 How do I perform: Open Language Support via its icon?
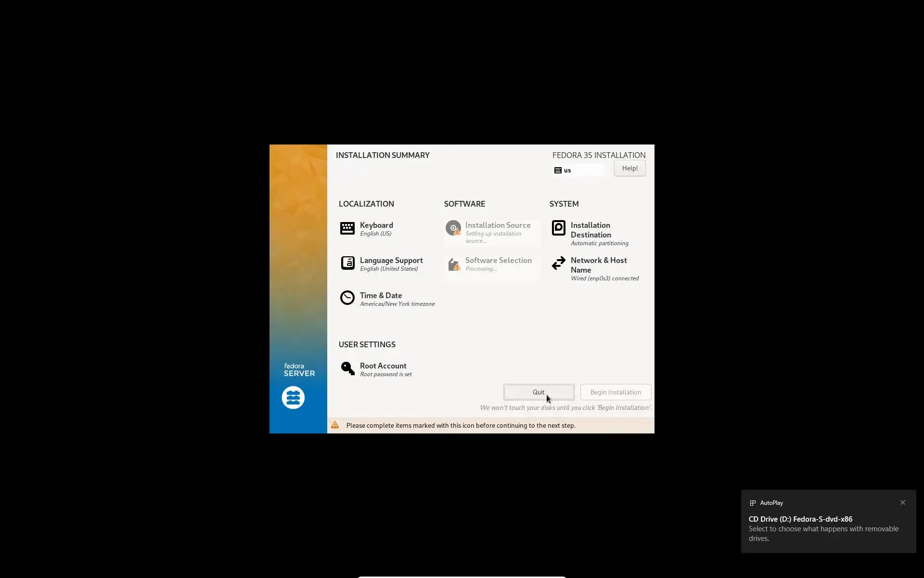[x=347, y=263]
